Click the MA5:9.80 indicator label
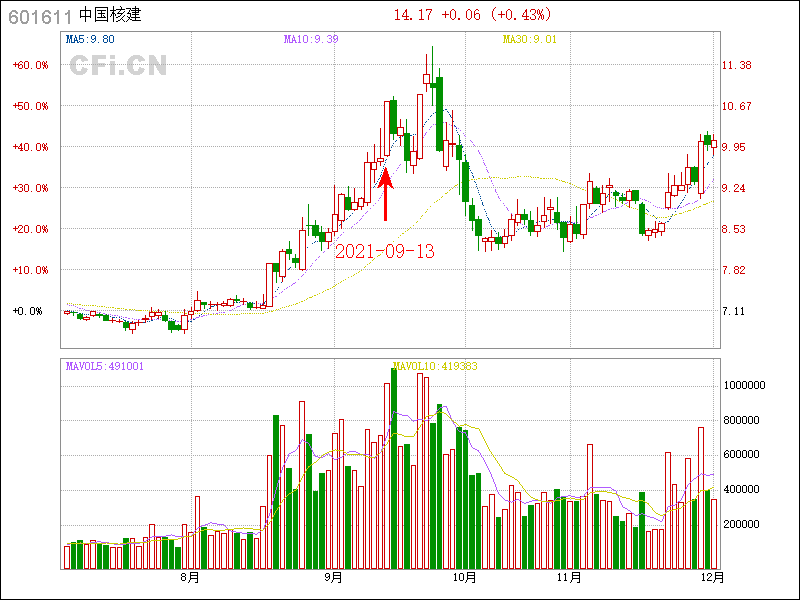This screenshot has width=800, height=600. coord(91,40)
